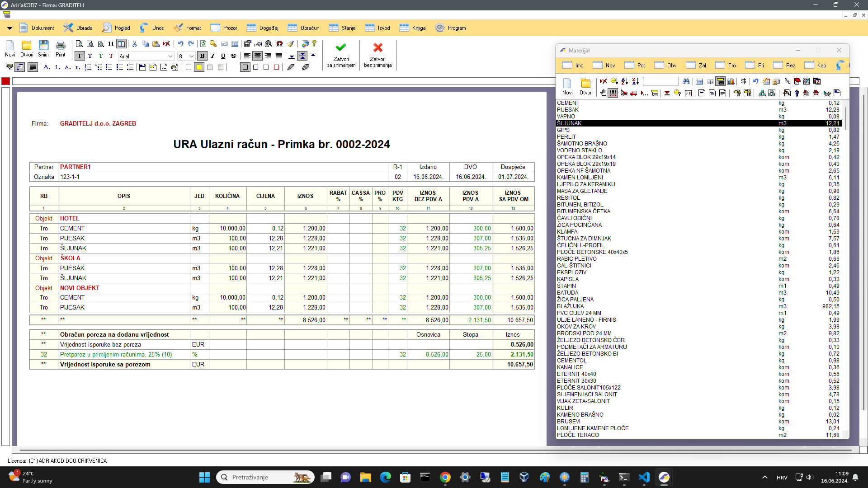Viewport: 868px width, 488px height.
Task: Click Zatvori bez snimanja button
Action: point(378,55)
